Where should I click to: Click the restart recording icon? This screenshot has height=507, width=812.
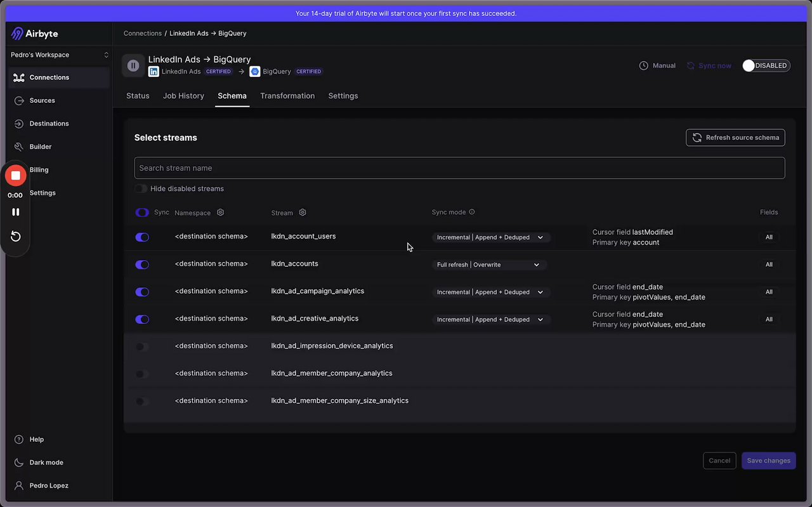tap(16, 237)
